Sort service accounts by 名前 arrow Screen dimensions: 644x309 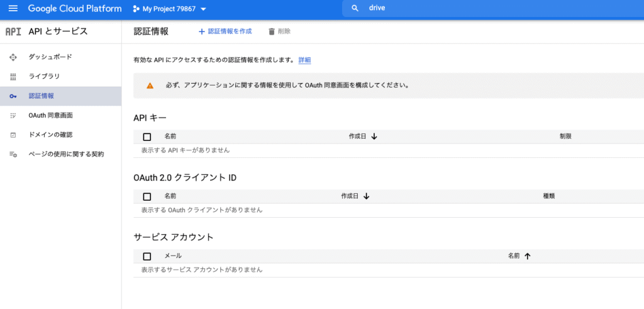click(x=527, y=256)
